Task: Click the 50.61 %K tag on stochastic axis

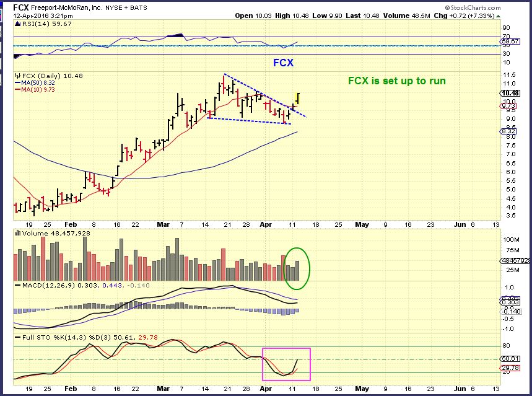Action: coord(510,359)
